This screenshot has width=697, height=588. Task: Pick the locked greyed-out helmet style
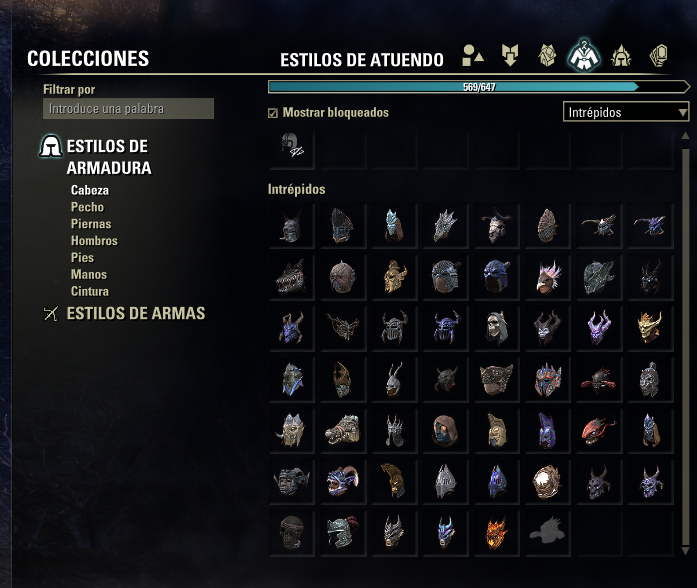548,532
